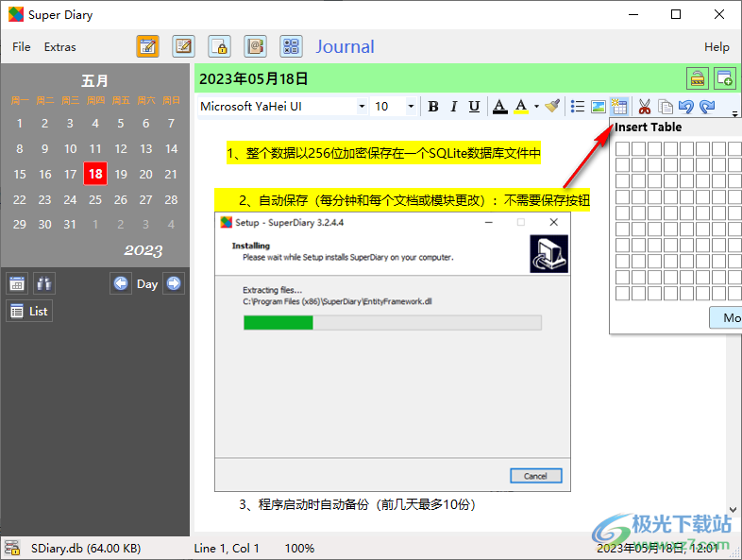Viewport: 742px width, 560px height.
Task: Click the editor scrollbar down arrow
Action: tap(733, 509)
